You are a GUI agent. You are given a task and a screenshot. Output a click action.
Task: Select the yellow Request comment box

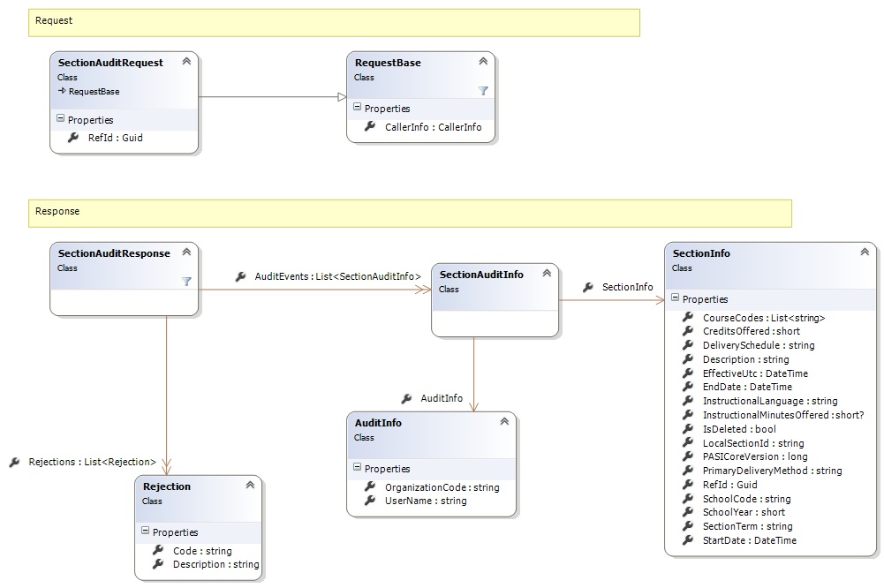[x=334, y=22]
